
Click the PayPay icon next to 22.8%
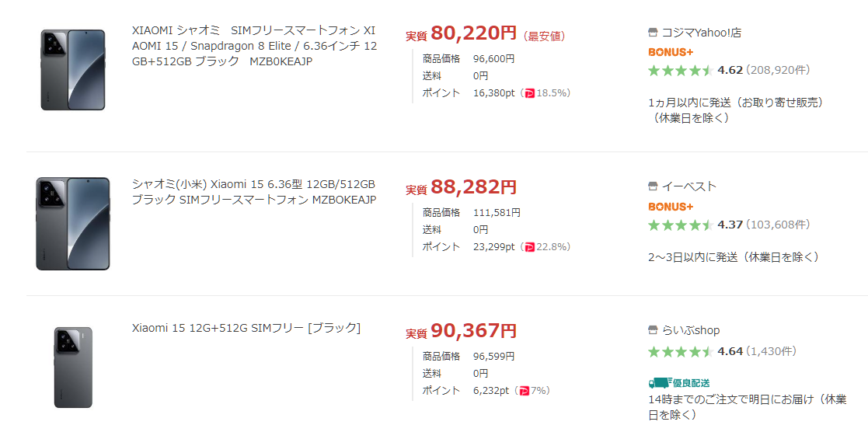(530, 247)
